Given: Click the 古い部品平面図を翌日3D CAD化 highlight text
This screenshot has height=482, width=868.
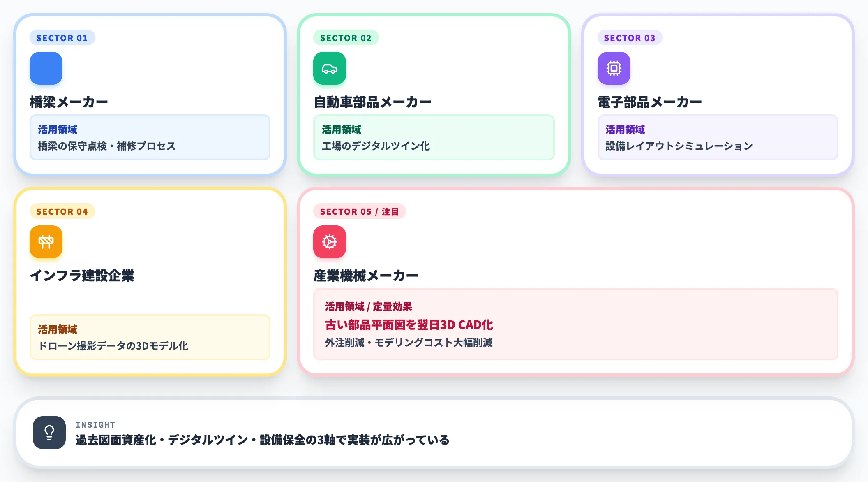Looking at the screenshot, I should (409, 325).
